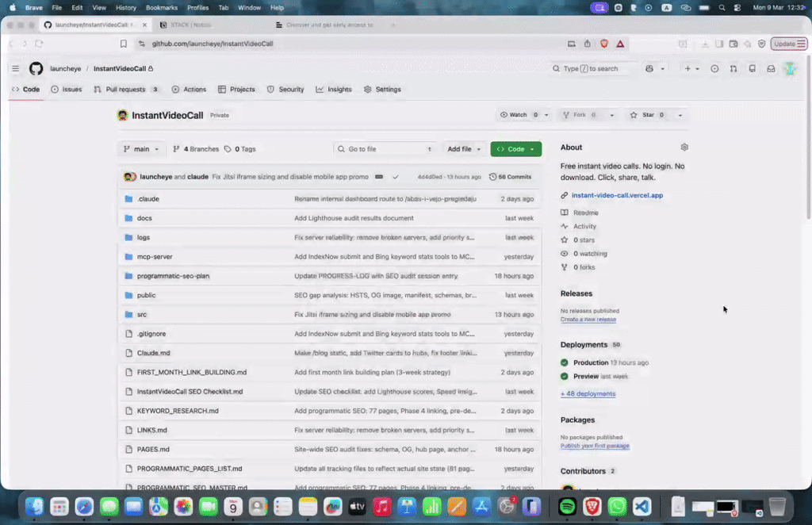Screen dimensions: 812x525
Task: Open the green Code dropdown
Action: [515, 148]
